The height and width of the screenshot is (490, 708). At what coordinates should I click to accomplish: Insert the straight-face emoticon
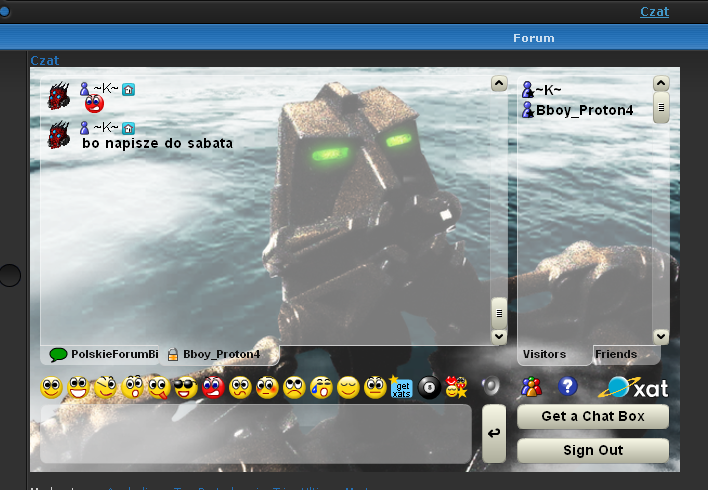(x=375, y=387)
